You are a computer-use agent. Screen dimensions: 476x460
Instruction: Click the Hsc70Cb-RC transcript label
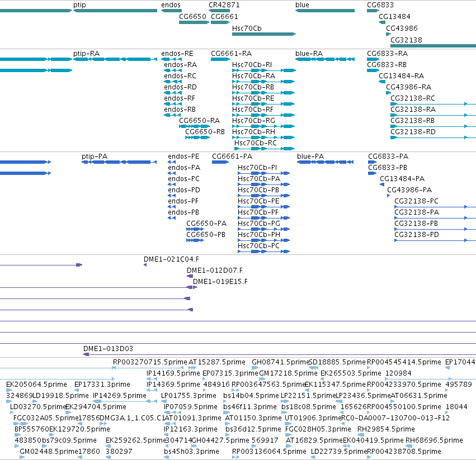click(x=256, y=143)
